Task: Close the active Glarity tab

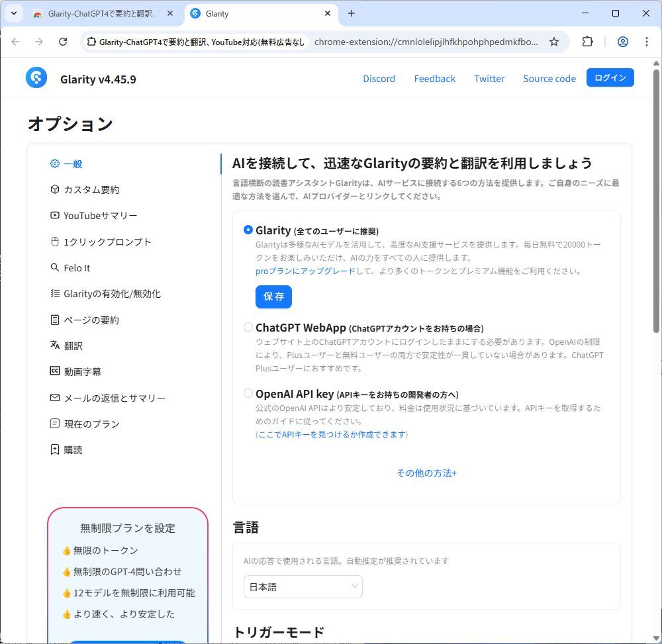Action: coord(328,13)
